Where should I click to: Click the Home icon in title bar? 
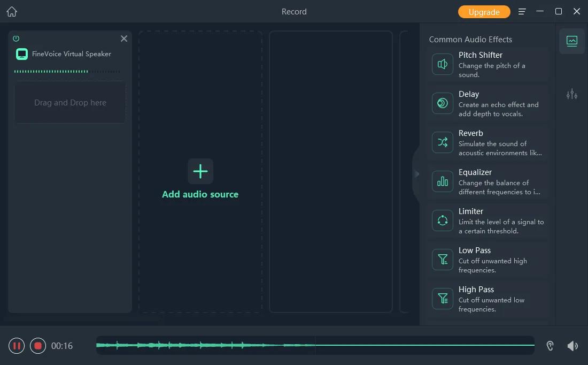[x=12, y=11]
